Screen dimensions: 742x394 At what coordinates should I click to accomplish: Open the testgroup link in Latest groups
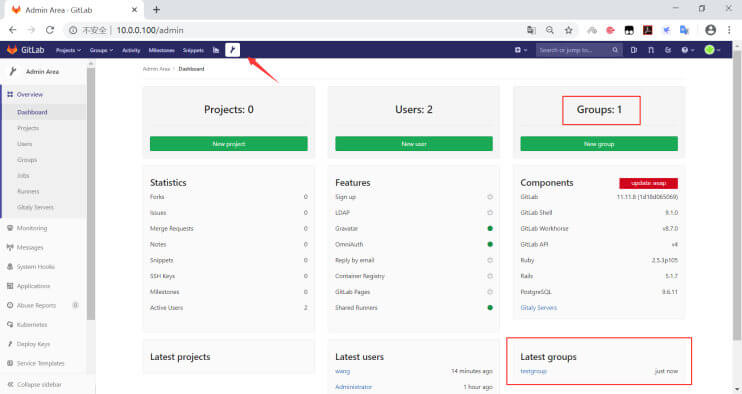coord(533,371)
